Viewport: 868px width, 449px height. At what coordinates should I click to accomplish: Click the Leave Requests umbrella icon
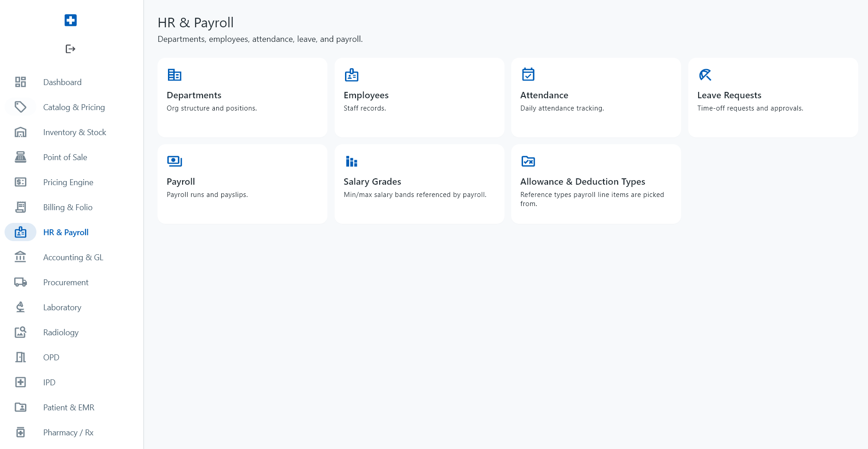click(x=705, y=75)
